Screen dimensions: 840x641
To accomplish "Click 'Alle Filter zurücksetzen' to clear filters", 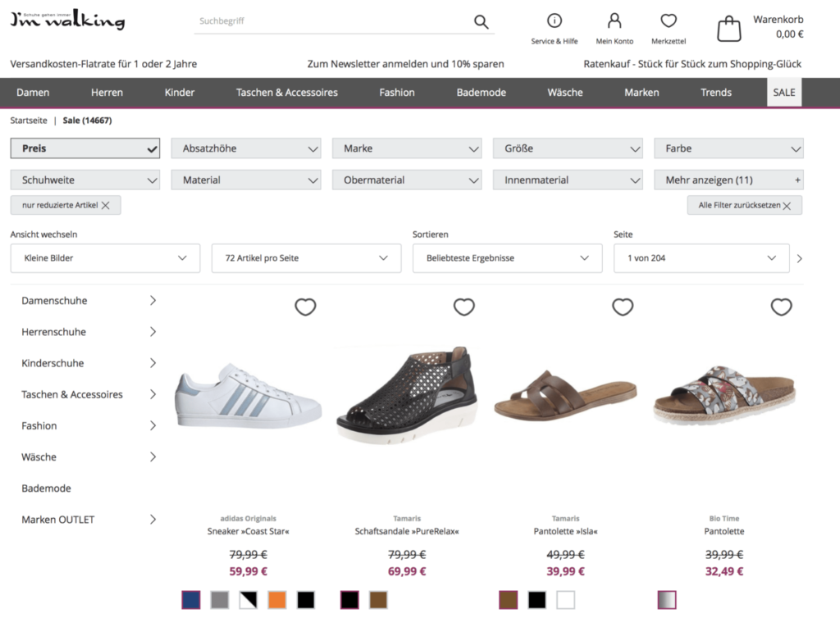I will 743,205.
